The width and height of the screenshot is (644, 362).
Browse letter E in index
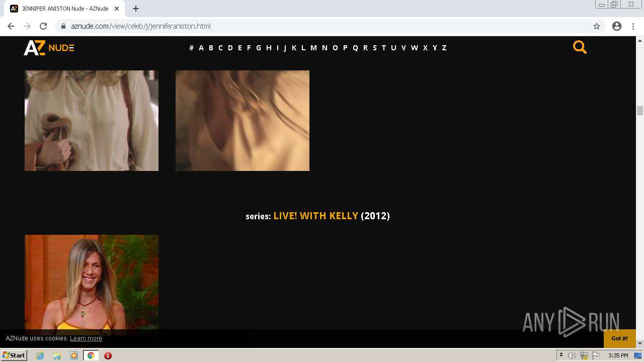click(239, 48)
